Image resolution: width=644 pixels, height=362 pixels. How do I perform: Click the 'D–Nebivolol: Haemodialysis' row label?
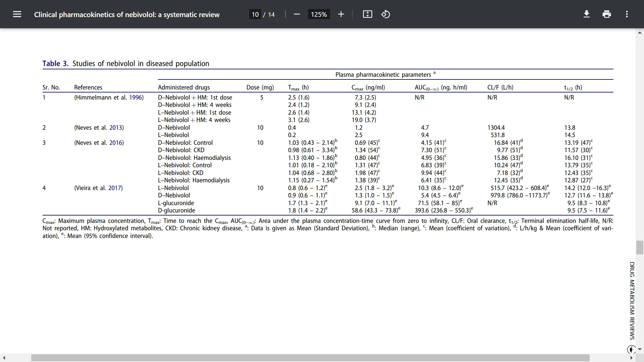click(195, 158)
